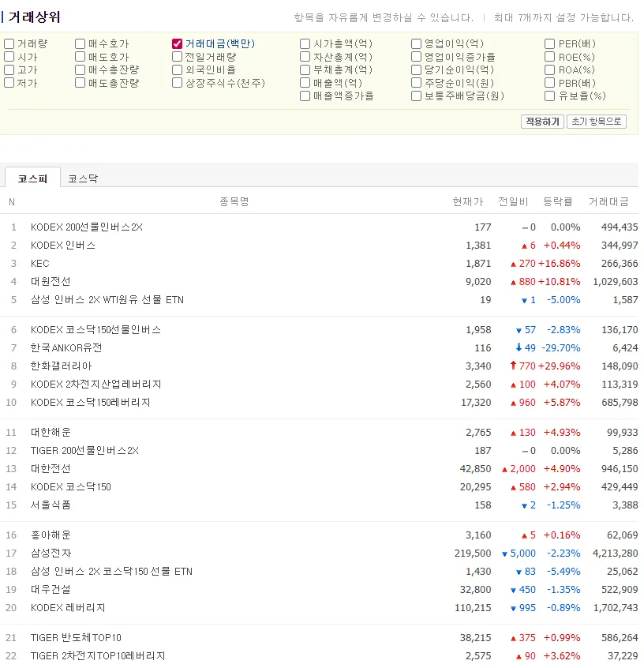This screenshot has width=644, height=668.
Task: Click the 적용하기 button
Action: pyautogui.click(x=542, y=122)
